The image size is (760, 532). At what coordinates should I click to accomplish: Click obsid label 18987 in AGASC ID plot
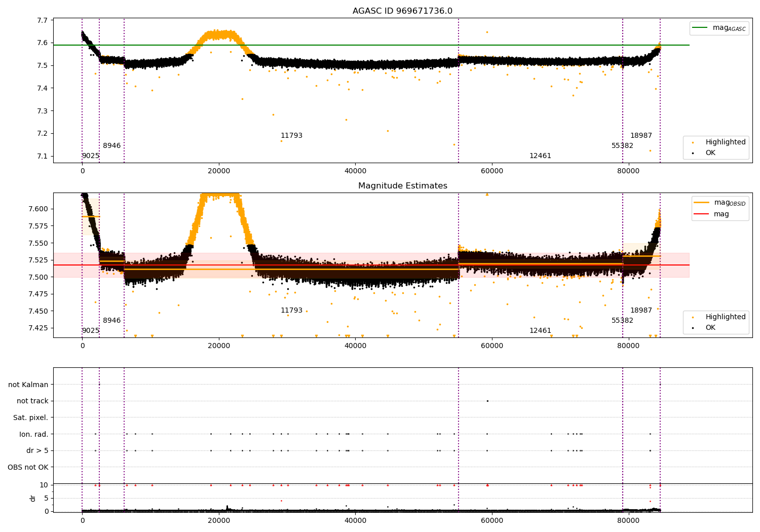[x=641, y=135]
